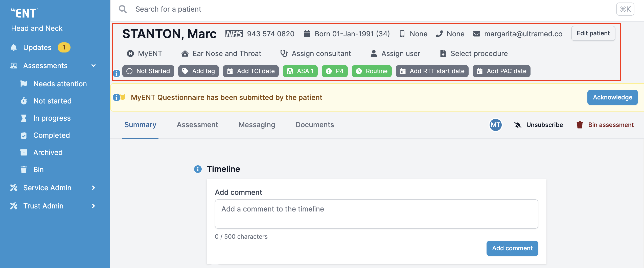Screen dimensions: 644x268
Task: Click the patient email envelope icon
Action: pos(476,34)
